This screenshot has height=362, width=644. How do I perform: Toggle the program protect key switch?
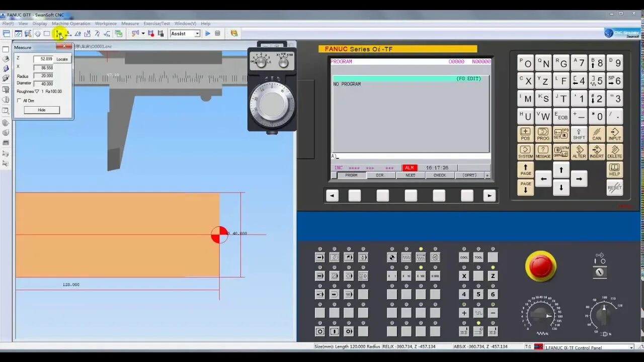click(600, 272)
